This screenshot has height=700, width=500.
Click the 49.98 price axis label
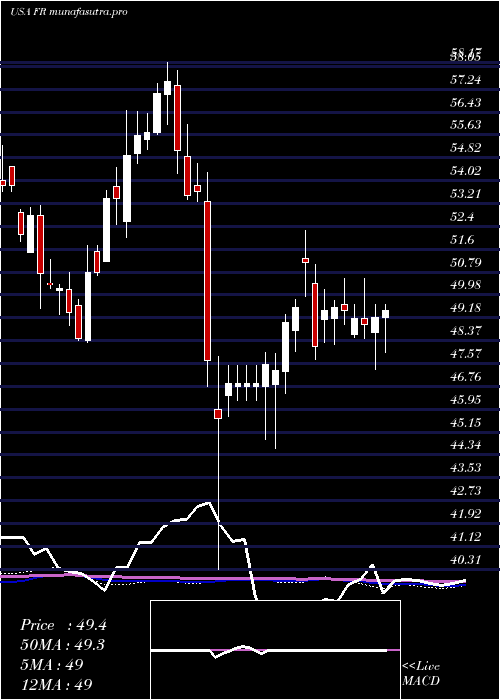coord(466,285)
